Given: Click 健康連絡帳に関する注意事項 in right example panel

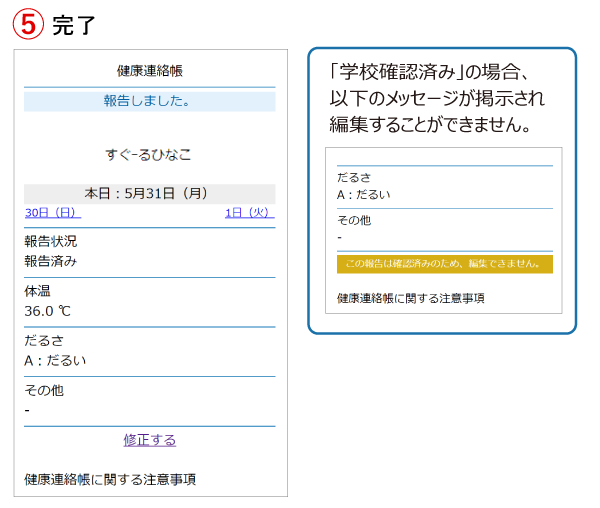Looking at the screenshot, I should [x=411, y=298].
